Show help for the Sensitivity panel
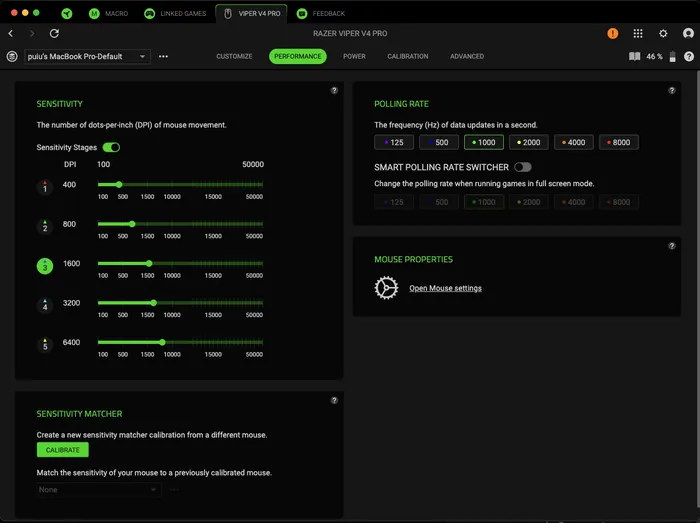Image resolution: width=700 pixels, height=523 pixels. (x=334, y=91)
